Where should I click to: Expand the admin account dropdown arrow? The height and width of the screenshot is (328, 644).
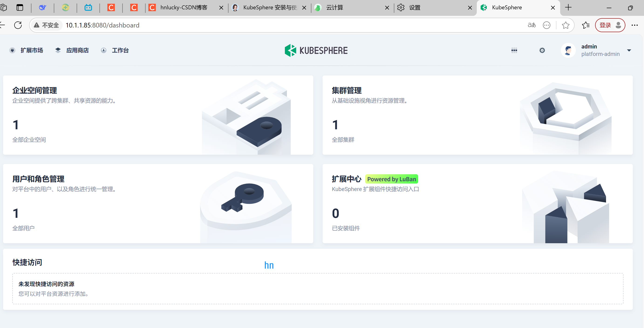pyautogui.click(x=629, y=51)
